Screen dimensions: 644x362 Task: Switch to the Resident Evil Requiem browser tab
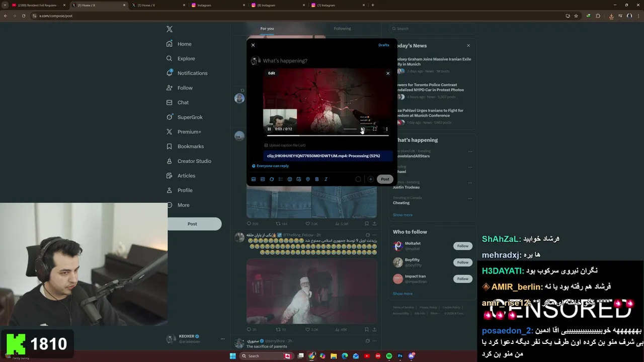click(38, 5)
